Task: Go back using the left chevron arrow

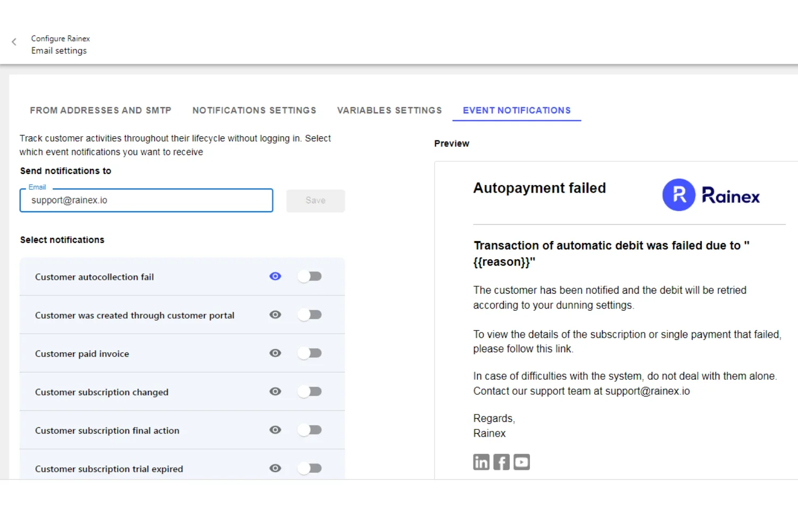Action: pyautogui.click(x=14, y=41)
